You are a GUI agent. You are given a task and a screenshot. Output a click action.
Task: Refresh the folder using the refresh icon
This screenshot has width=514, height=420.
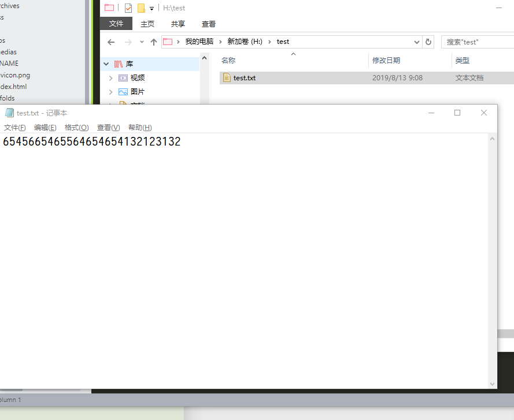tap(428, 42)
